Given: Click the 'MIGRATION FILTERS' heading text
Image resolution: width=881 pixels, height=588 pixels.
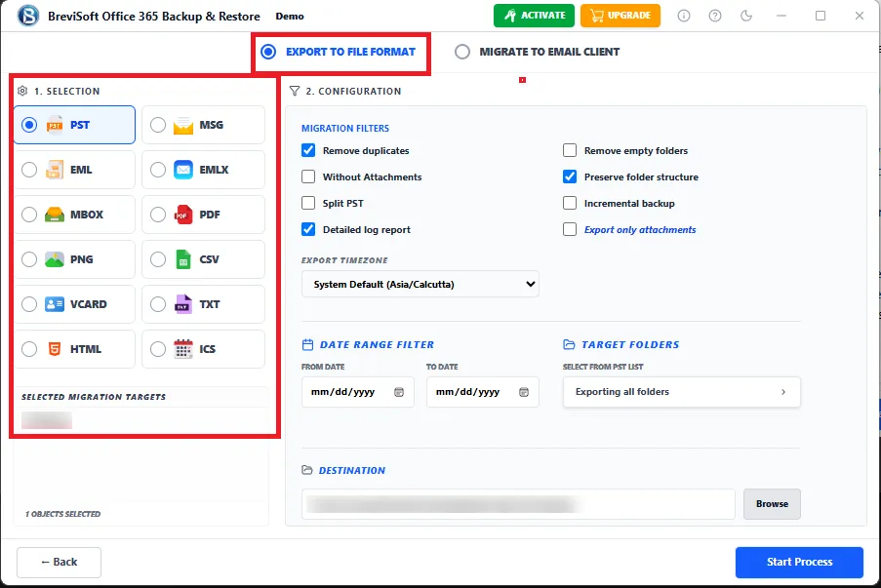Looking at the screenshot, I should tap(345, 128).
